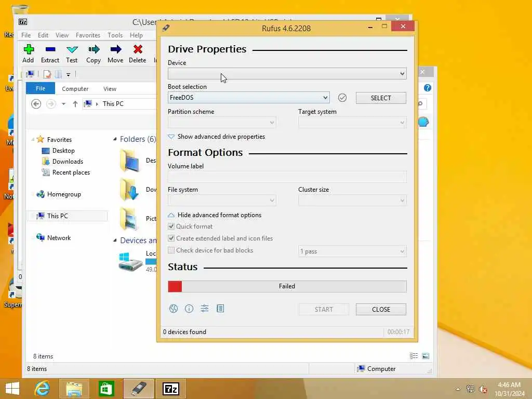Image resolution: width=532 pixels, height=399 pixels.
Task: Open Windows Store from taskbar
Action: [106, 389]
